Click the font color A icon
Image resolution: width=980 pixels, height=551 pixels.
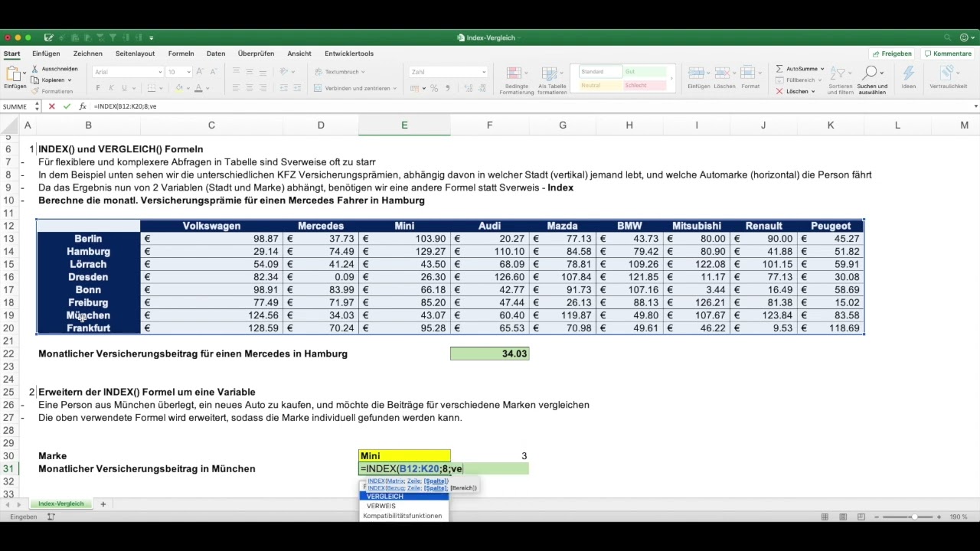pos(198,88)
